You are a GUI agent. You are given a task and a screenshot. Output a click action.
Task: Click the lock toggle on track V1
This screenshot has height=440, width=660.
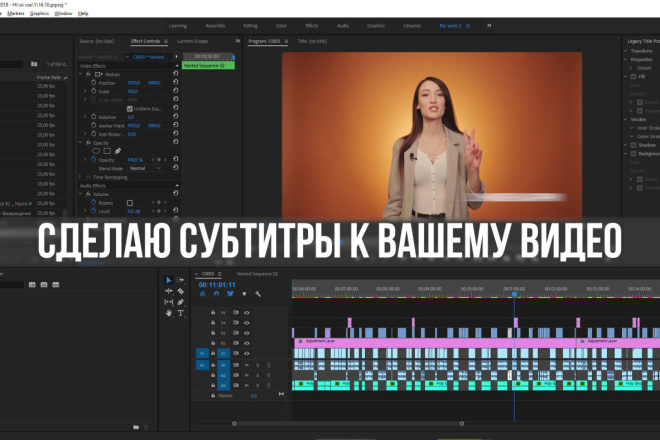(x=213, y=353)
